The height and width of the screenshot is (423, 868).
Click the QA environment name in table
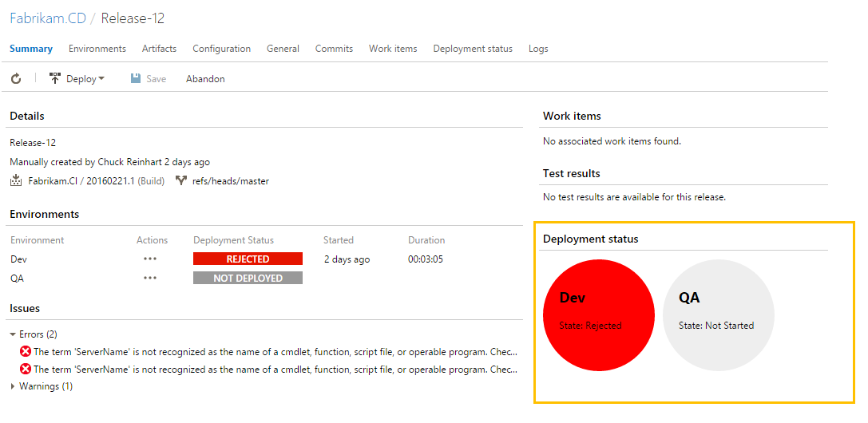(x=17, y=278)
